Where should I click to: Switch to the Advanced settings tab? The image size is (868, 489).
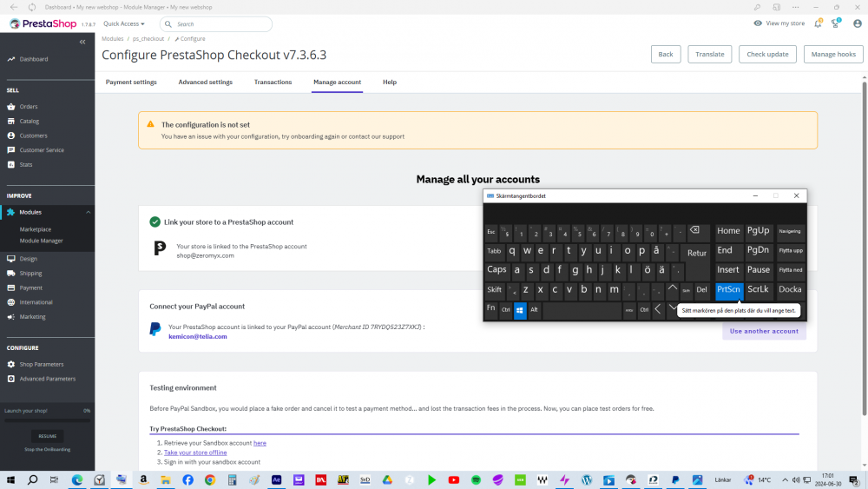(206, 82)
